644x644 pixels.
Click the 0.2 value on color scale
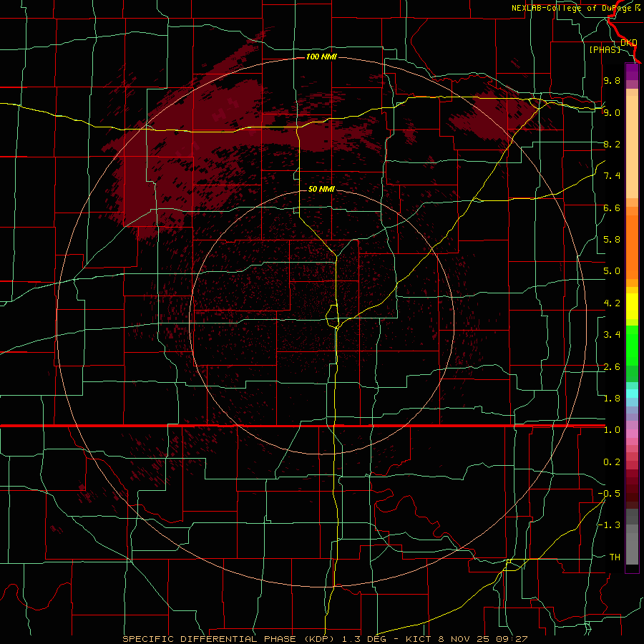(612, 462)
